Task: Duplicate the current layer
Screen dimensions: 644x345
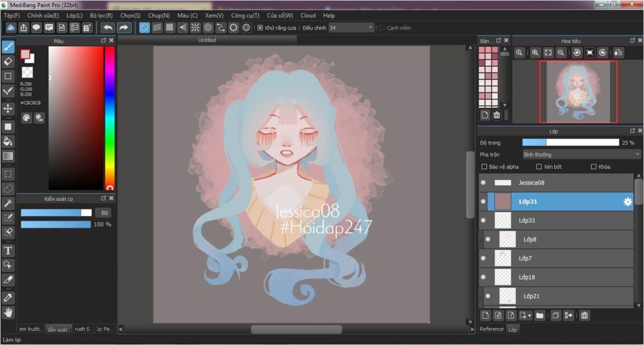Action: coord(555,315)
